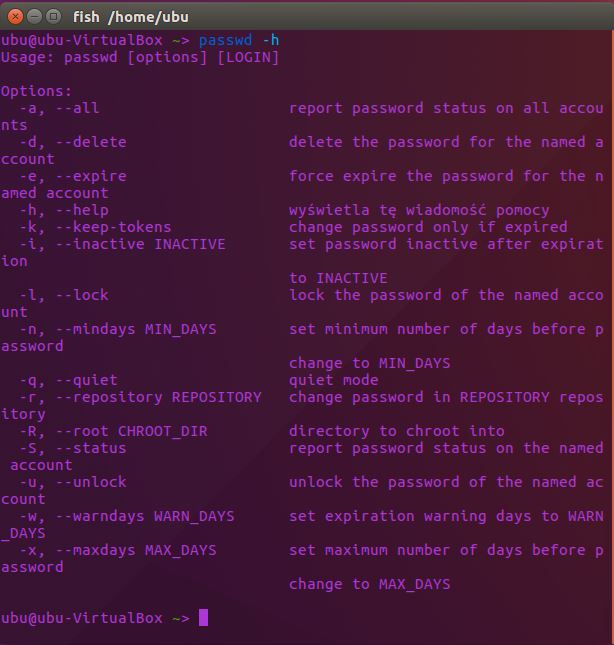Click the '--delete' option text

pyautogui.click(x=90, y=142)
